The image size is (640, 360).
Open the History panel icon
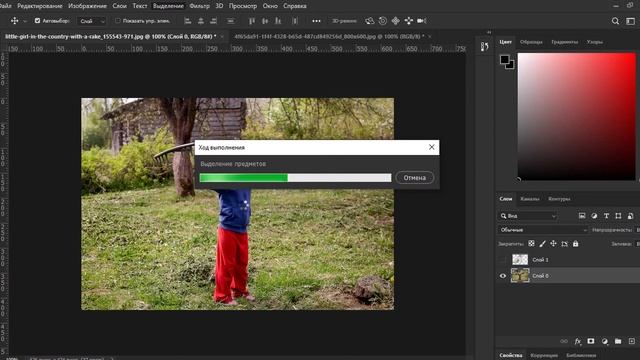(484, 46)
